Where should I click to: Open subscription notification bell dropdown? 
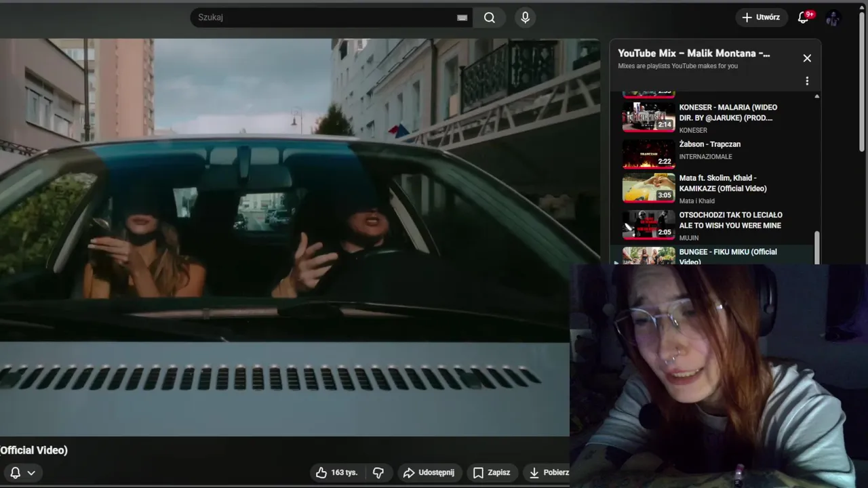[22, 472]
